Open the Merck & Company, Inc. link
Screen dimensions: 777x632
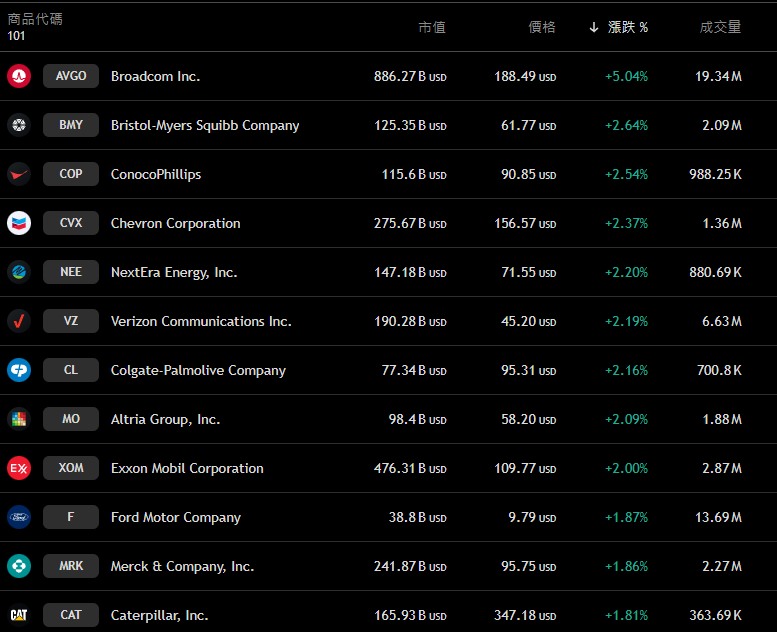(182, 566)
